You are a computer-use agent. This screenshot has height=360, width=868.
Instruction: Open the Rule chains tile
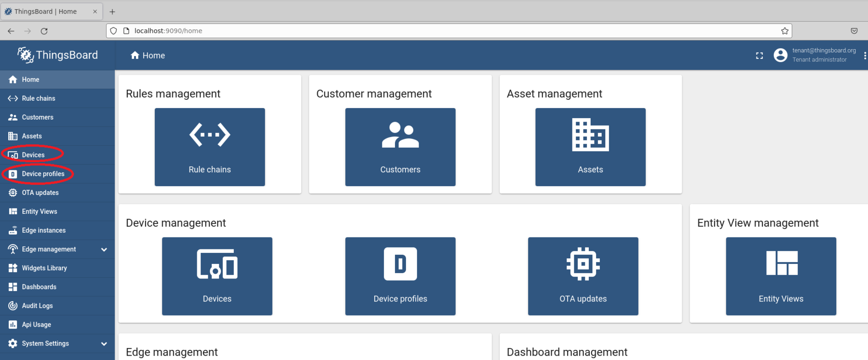coord(210,147)
